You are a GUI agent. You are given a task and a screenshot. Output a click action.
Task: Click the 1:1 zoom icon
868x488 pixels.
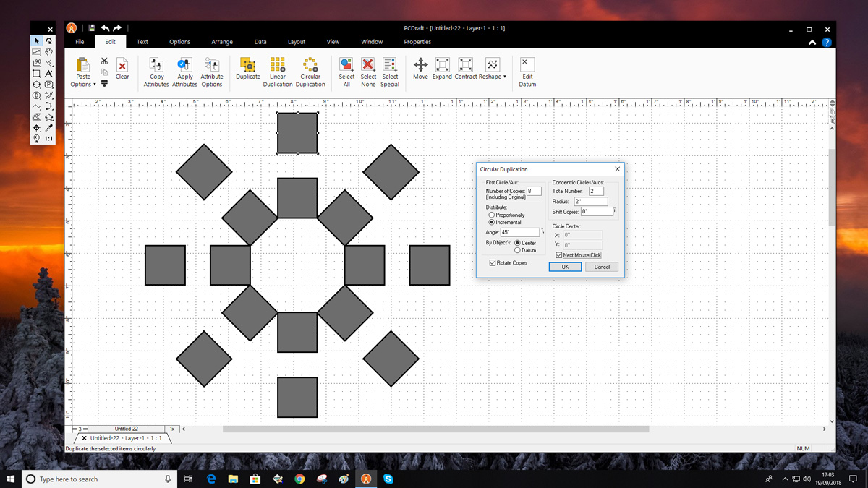pyautogui.click(x=48, y=138)
